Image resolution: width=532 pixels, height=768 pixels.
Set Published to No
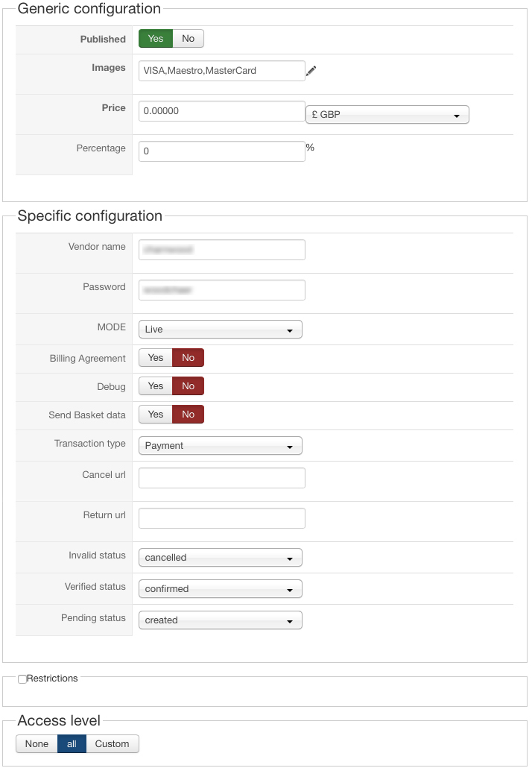[x=188, y=39]
